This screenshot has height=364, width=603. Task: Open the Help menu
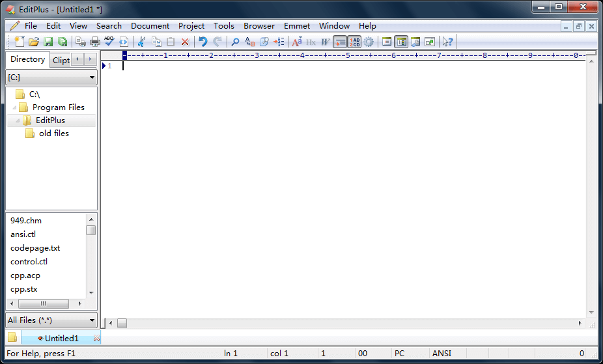tap(367, 26)
